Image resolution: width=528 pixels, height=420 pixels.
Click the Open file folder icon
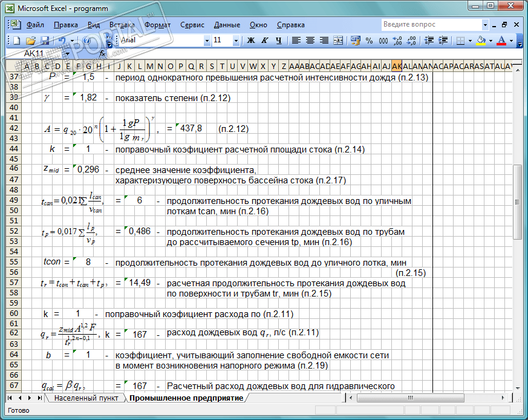coord(31,41)
